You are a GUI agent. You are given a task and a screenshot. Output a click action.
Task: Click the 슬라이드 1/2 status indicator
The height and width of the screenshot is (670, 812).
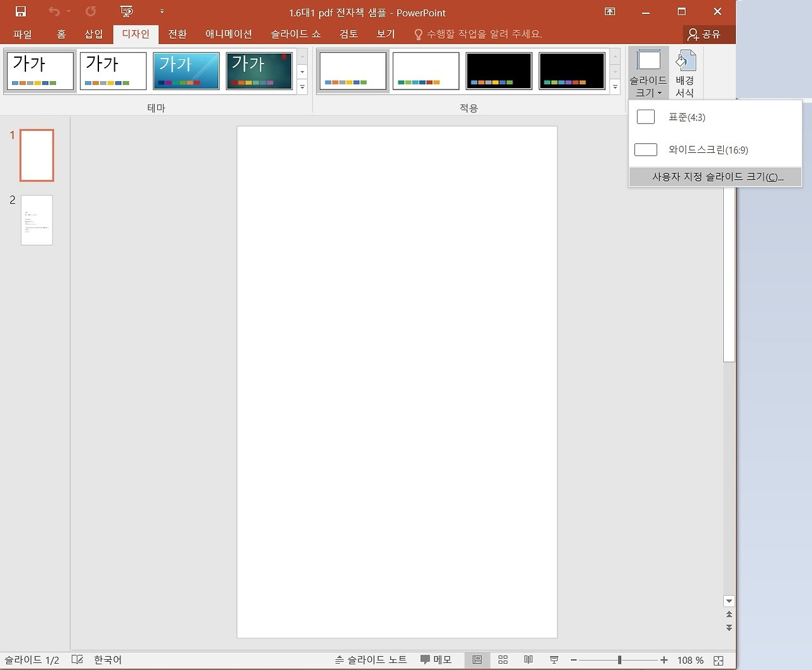pos(32,660)
